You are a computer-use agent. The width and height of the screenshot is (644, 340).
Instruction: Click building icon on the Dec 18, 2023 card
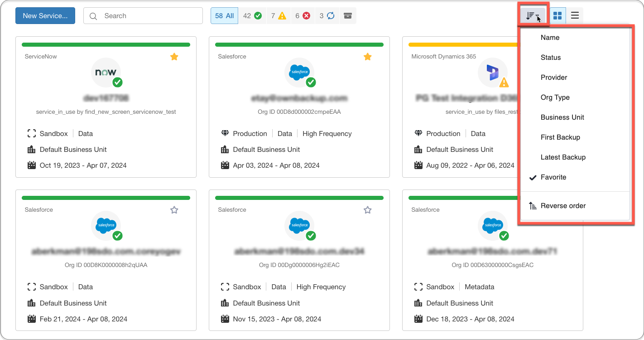tap(418, 303)
